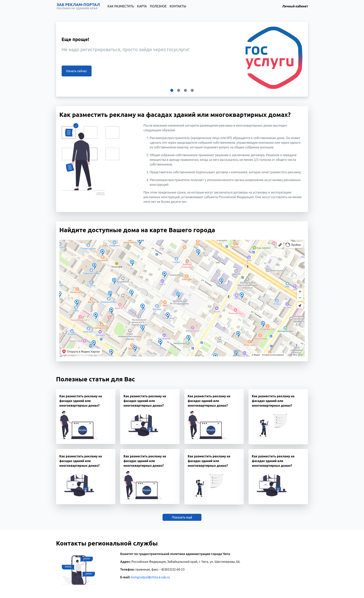
Task: Select the first carousel slide dot
Action: [x=172, y=90]
